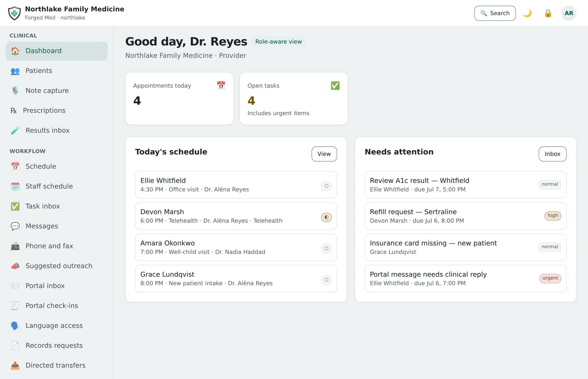This screenshot has height=379, width=588.
Task: Open Insurance card missing — new patient task
Action: click(x=465, y=247)
